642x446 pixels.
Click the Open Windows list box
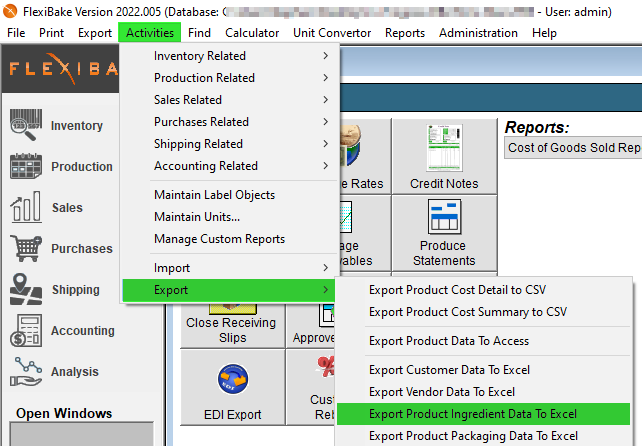point(82,434)
